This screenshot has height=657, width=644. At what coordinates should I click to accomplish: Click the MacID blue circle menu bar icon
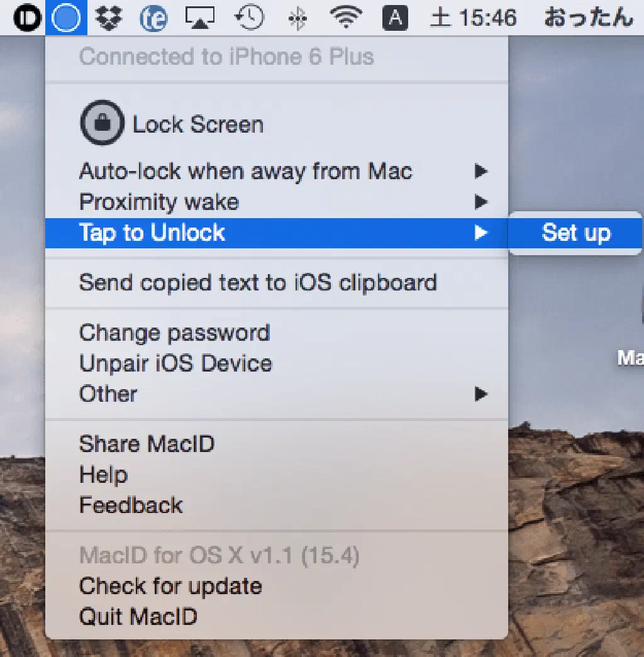[x=66, y=18]
